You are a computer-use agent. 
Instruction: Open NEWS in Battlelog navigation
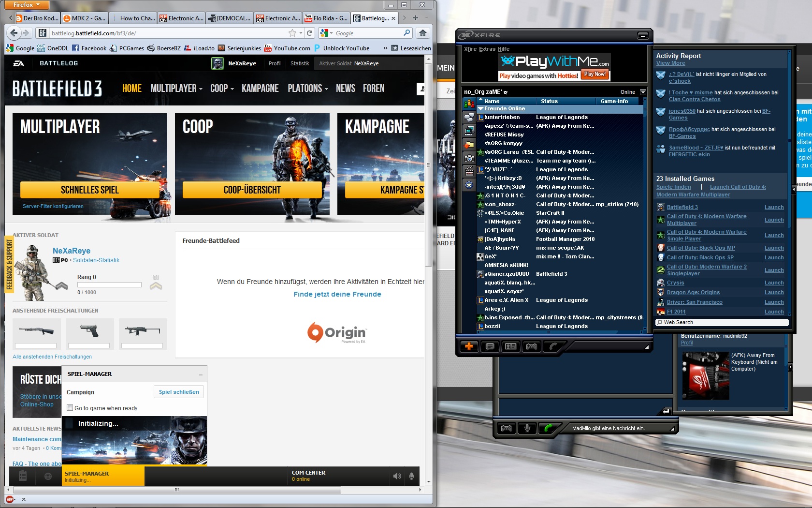pyautogui.click(x=346, y=89)
